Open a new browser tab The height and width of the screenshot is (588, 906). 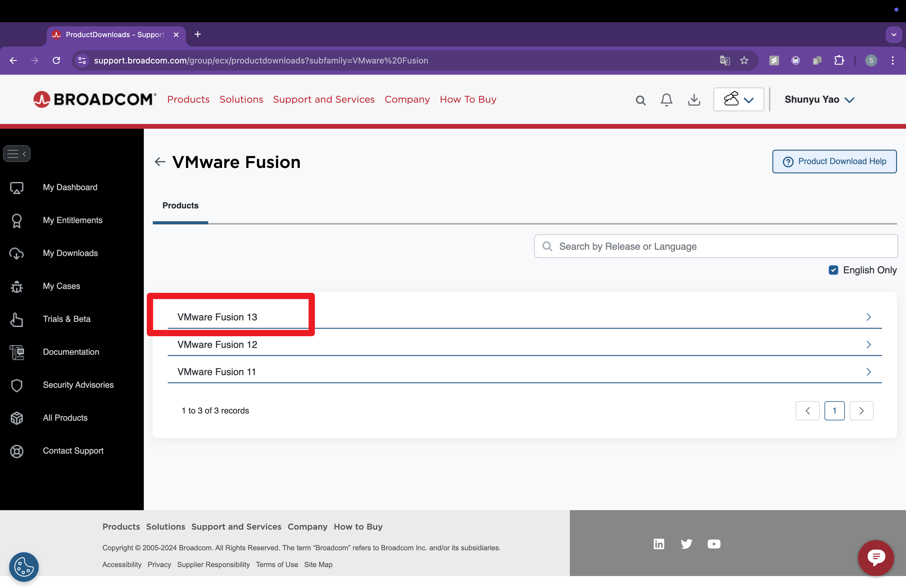(197, 34)
